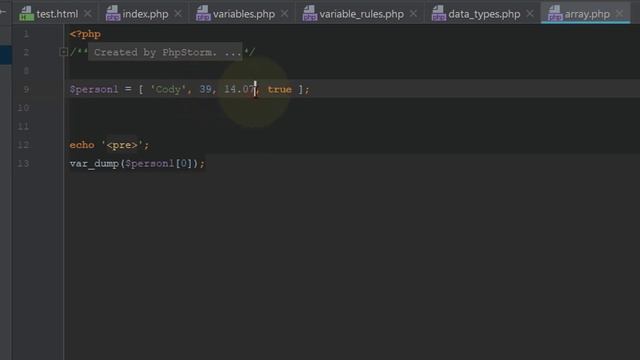Click the variable_rules.php file type icon
Viewport: 640px width, 360px height.
(x=310, y=13)
